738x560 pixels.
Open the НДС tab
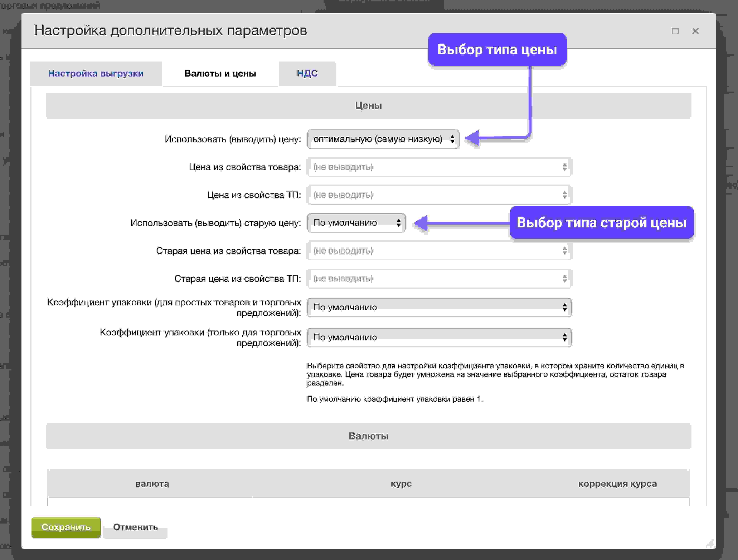click(x=307, y=73)
